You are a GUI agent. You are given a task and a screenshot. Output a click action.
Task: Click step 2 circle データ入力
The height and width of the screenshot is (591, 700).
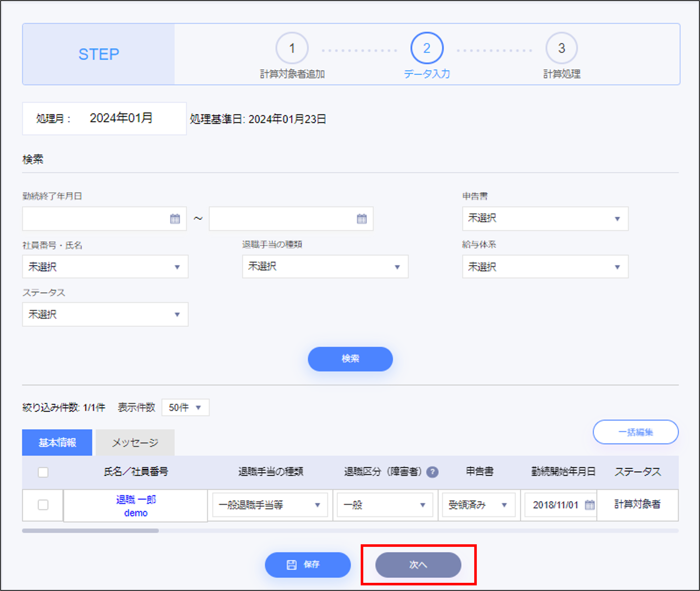(427, 48)
